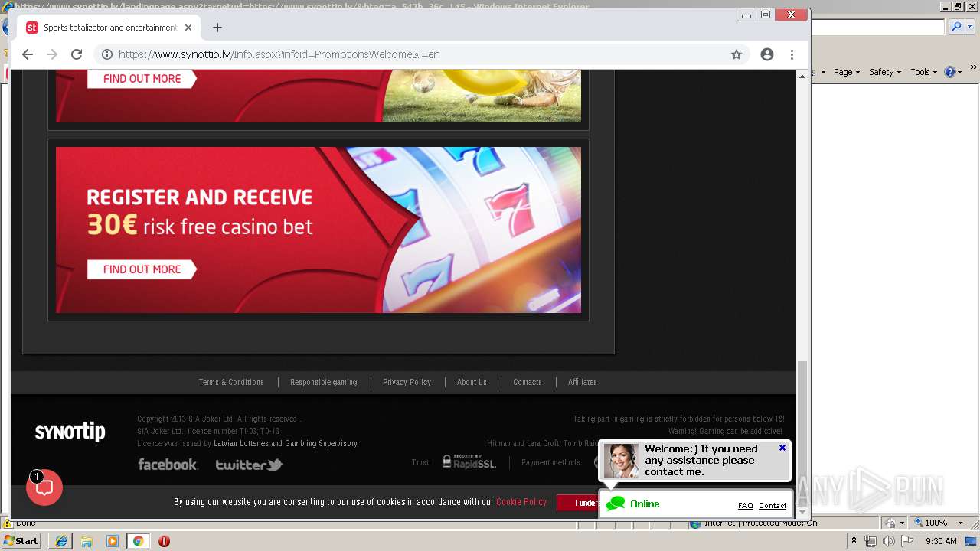The height and width of the screenshot is (551, 980).
Task: Click the Internet Explorer taskbar icon
Action: pyautogui.click(x=60, y=541)
